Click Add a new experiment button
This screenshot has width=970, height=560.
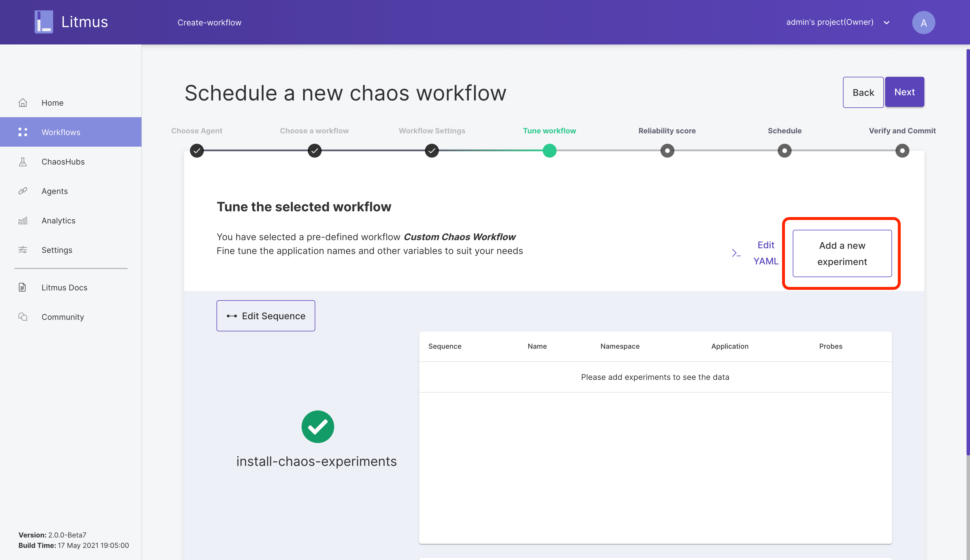coord(842,253)
